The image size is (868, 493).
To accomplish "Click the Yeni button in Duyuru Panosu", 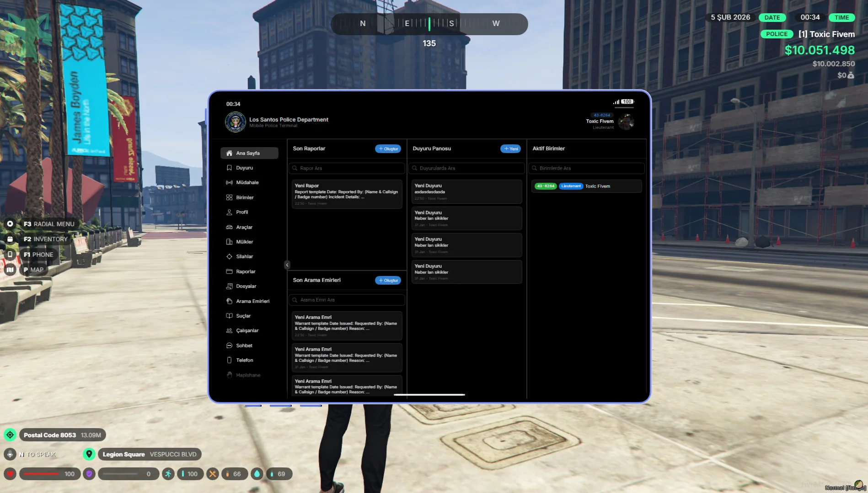I will pos(510,148).
